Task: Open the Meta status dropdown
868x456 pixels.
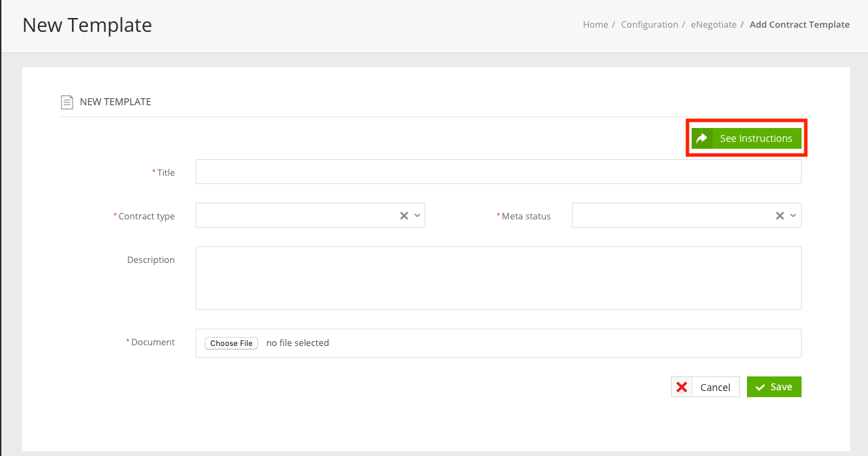Action: click(x=686, y=215)
